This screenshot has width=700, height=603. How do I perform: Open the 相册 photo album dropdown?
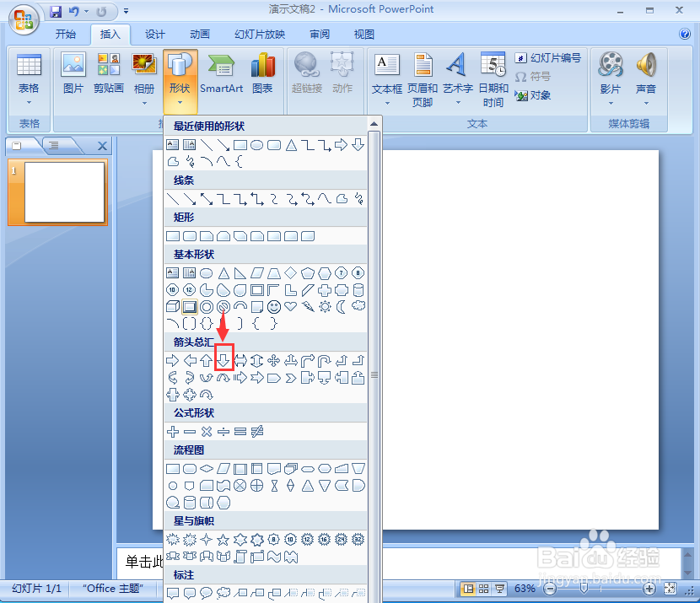pos(144,80)
